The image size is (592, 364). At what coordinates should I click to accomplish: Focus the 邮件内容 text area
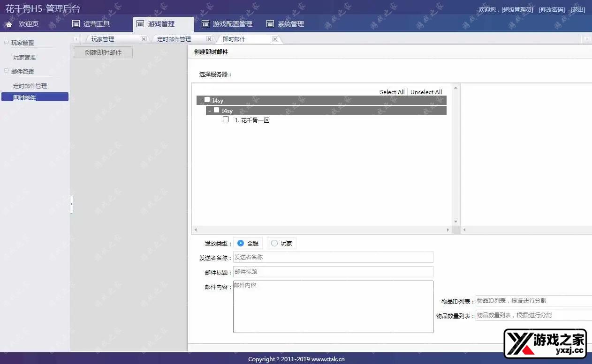[x=333, y=307]
